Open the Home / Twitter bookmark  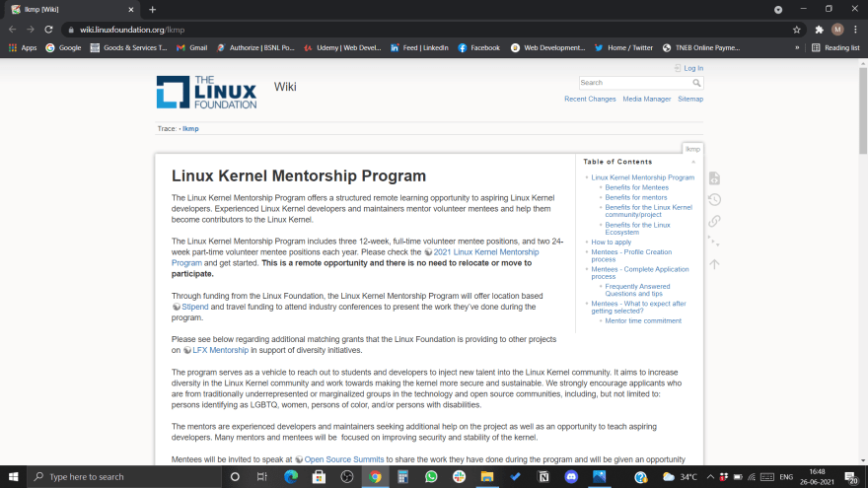coord(623,48)
